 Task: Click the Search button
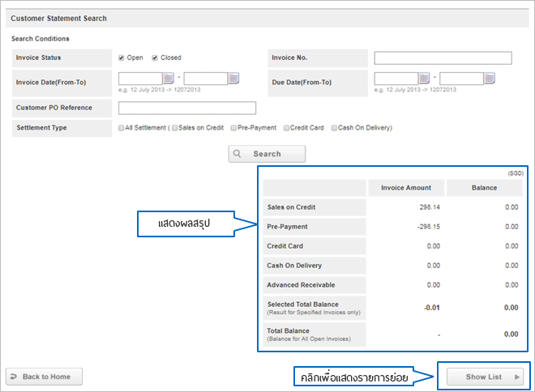coord(267,154)
